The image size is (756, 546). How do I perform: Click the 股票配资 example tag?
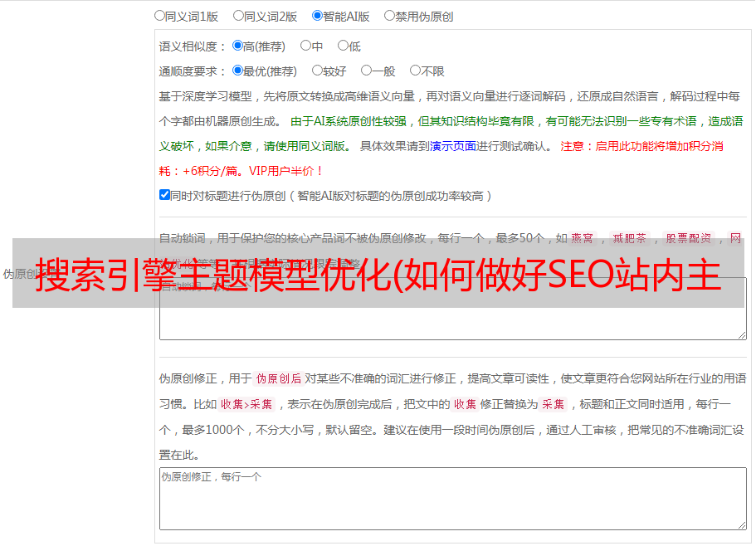click(x=689, y=238)
